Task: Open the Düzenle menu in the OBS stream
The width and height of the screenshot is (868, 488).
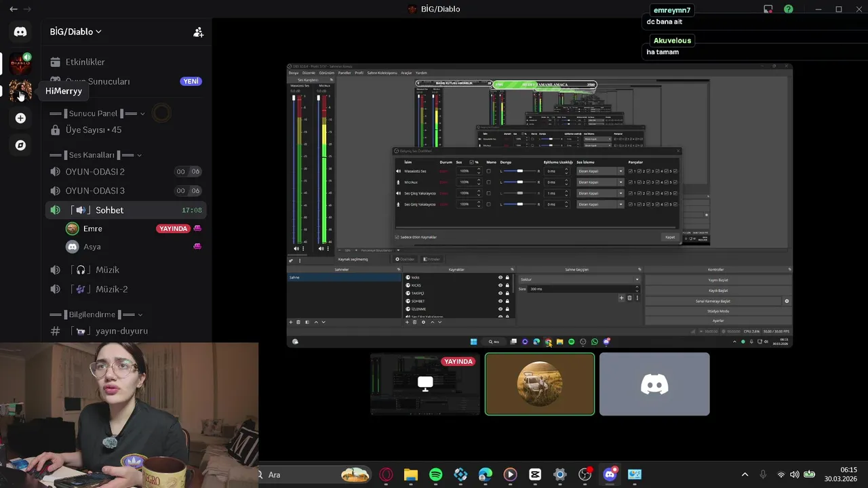Action: (x=309, y=73)
